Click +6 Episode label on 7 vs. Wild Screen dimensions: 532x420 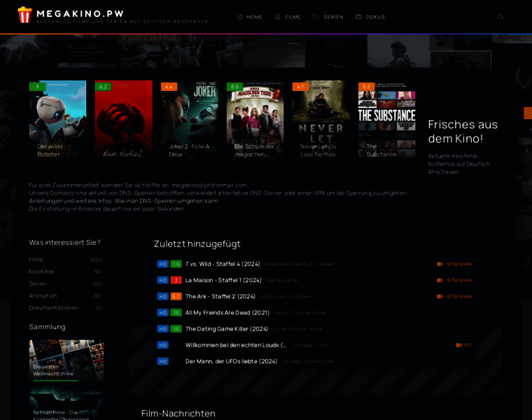(x=458, y=264)
